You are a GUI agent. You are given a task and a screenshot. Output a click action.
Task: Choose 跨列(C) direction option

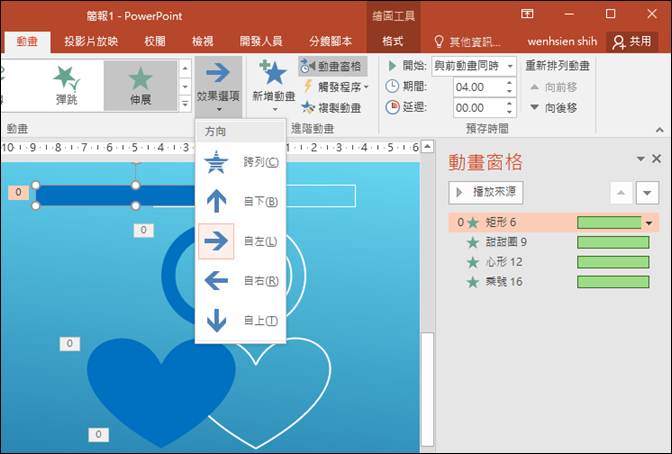click(240, 162)
